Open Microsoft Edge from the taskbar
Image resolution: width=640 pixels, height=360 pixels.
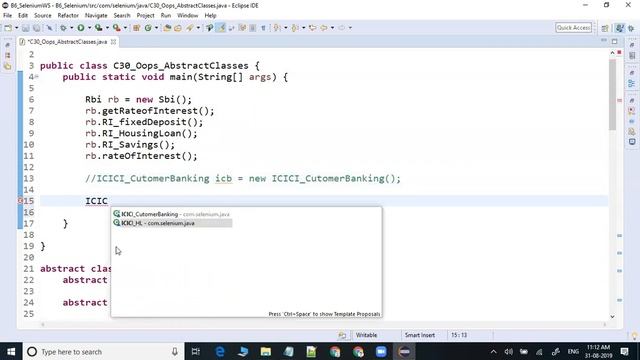point(220,351)
